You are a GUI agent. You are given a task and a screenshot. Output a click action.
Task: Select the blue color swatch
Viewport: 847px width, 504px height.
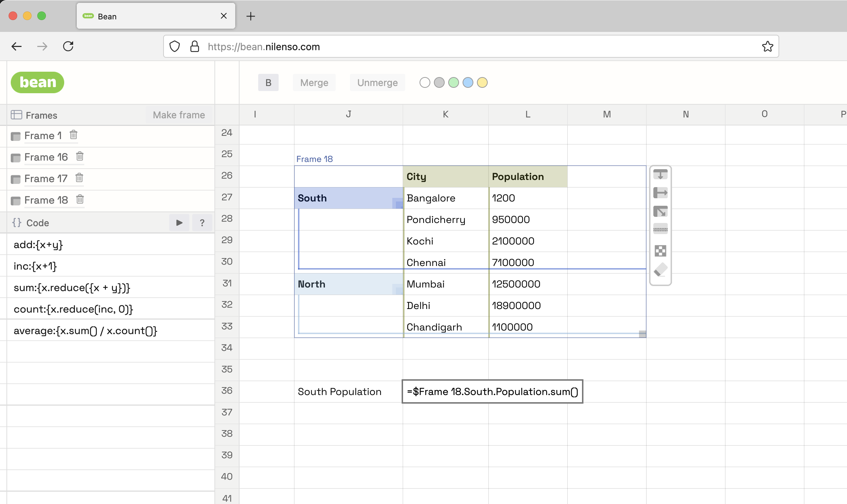468,82
